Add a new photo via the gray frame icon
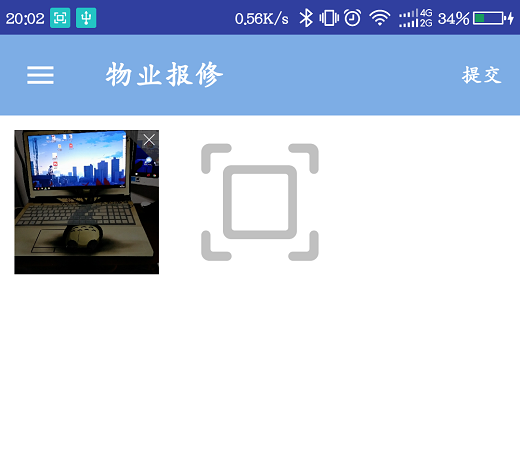520x474 pixels. 260,202
